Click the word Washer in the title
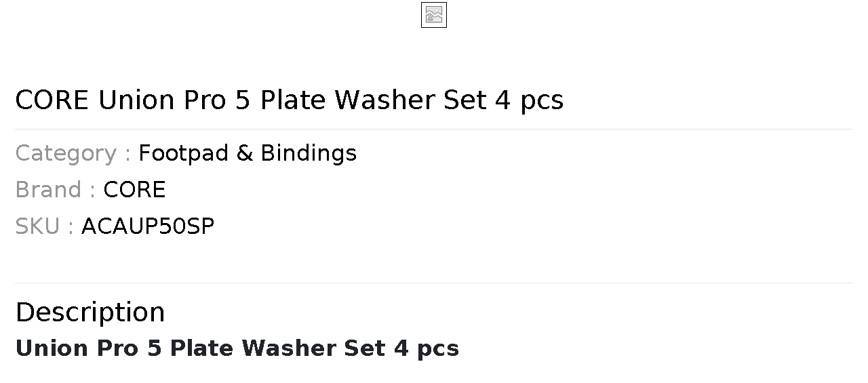This screenshot has height=383, width=868. 385,100
